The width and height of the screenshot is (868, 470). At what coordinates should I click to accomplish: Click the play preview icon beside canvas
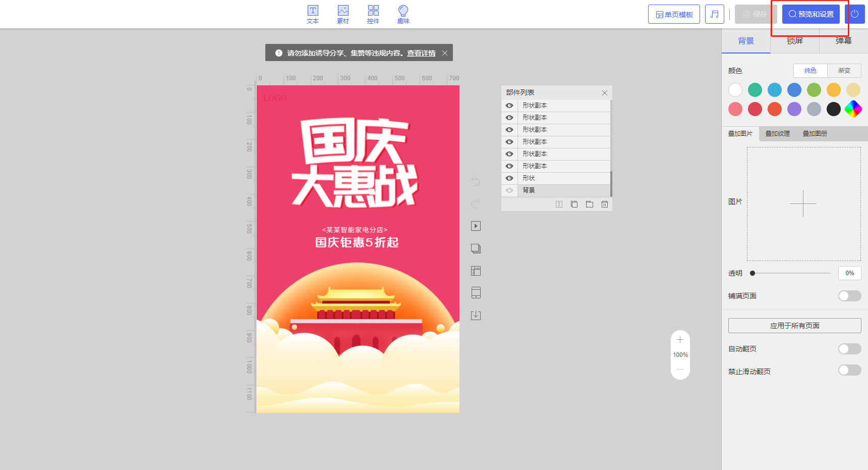476,226
